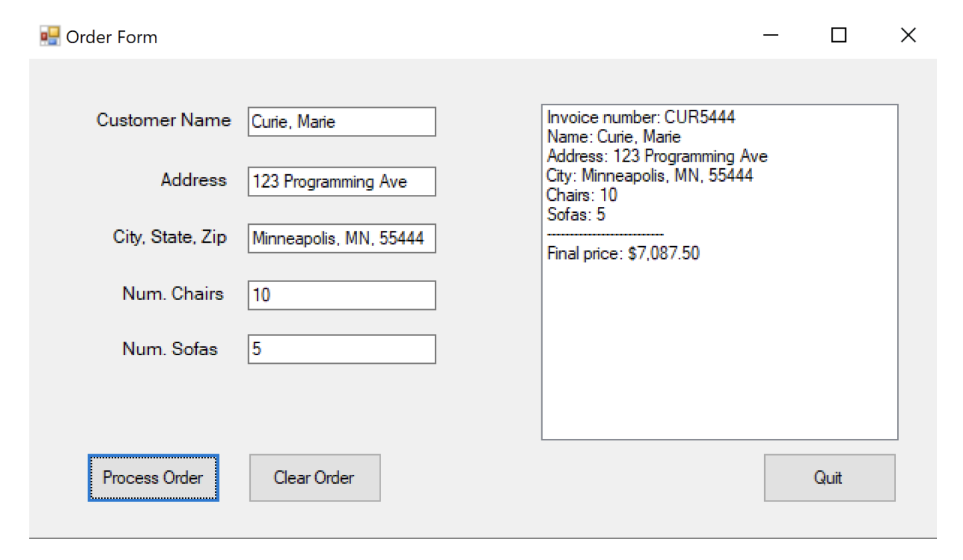The width and height of the screenshot is (963, 560).
Task: Select the Invoice number: CUR5444 line
Action: click(641, 117)
